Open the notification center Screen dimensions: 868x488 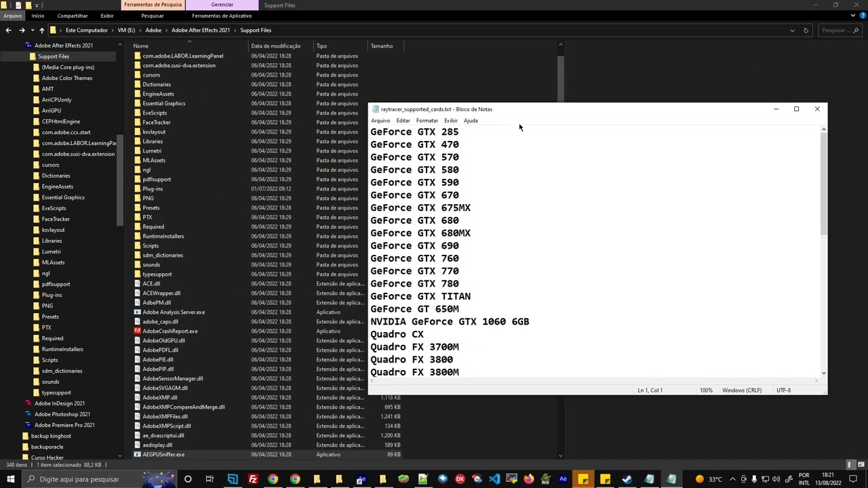point(853,479)
